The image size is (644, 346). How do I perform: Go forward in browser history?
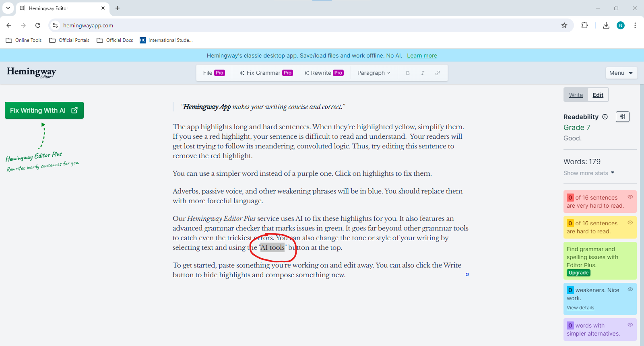tap(23, 25)
